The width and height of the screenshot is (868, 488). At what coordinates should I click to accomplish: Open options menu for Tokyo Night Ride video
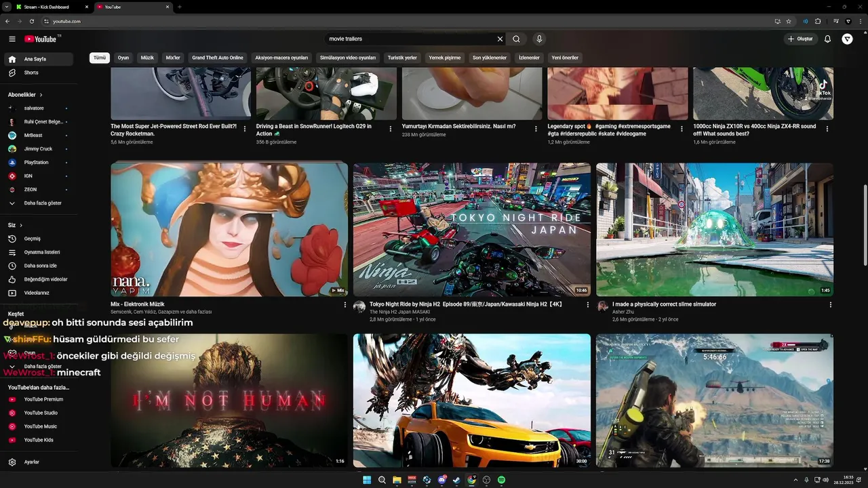[588, 305]
